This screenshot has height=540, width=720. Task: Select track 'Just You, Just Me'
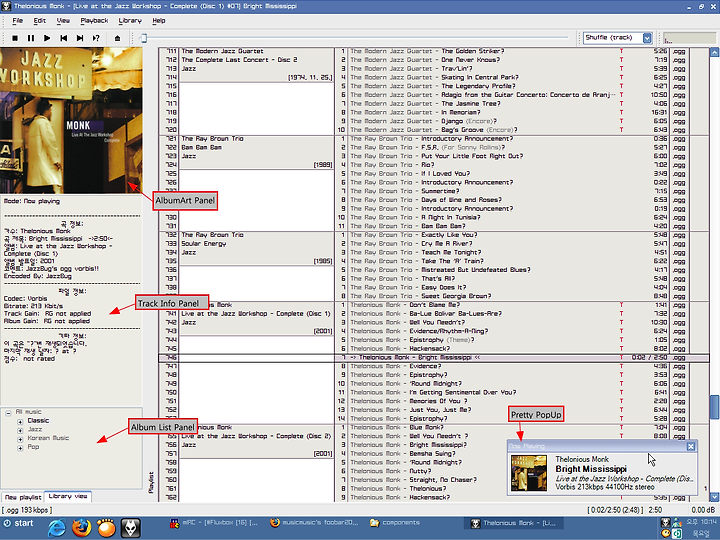tap(440, 410)
